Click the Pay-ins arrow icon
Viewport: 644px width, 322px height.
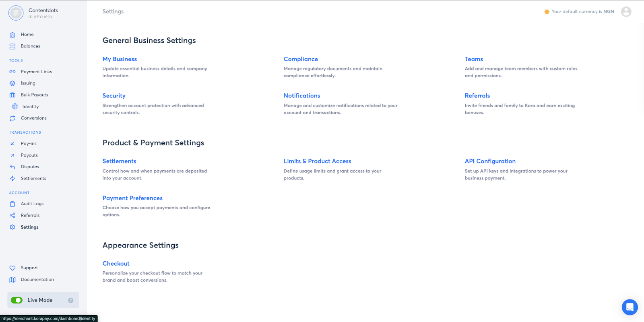pyautogui.click(x=12, y=144)
